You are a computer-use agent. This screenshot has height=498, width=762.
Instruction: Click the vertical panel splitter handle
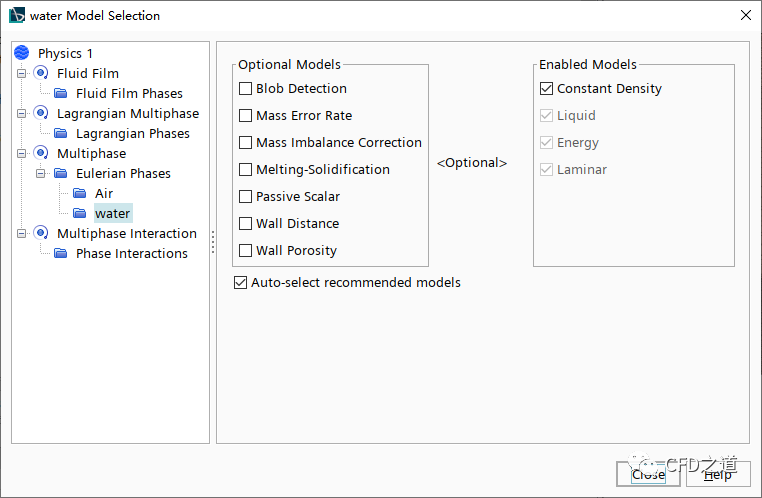tap(213, 242)
